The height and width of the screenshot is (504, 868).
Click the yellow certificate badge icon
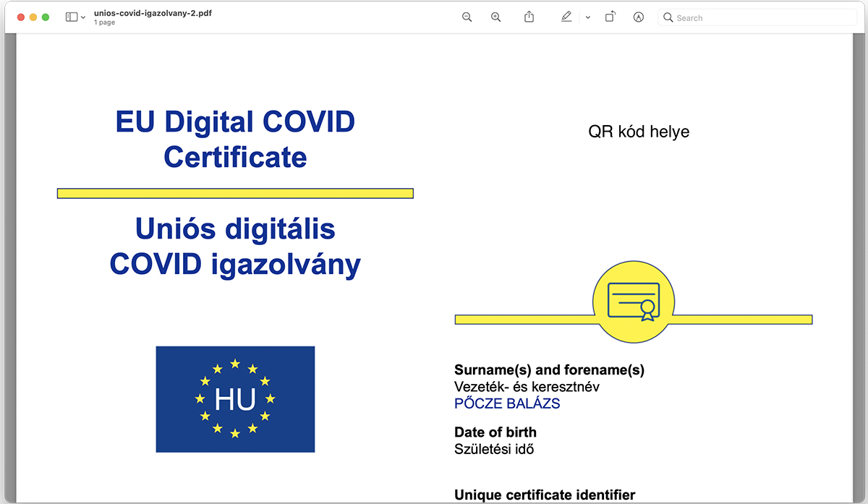click(x=634, y=302)
